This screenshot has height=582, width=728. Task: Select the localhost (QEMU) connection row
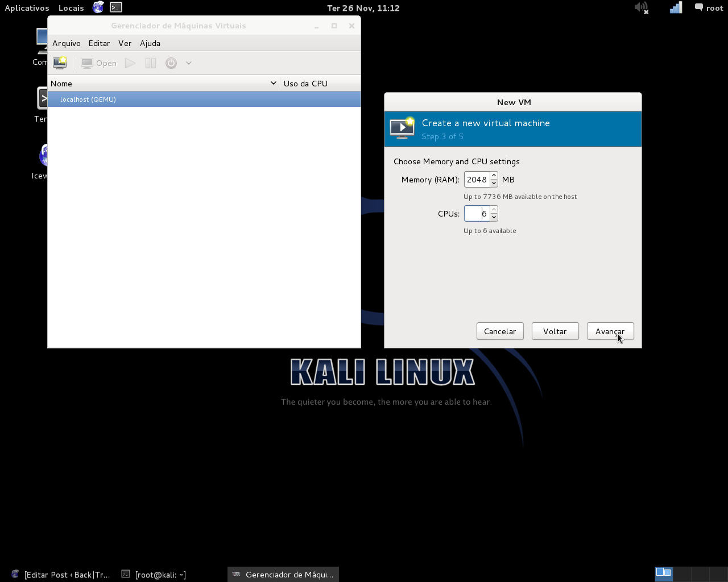tap(204, 99)
